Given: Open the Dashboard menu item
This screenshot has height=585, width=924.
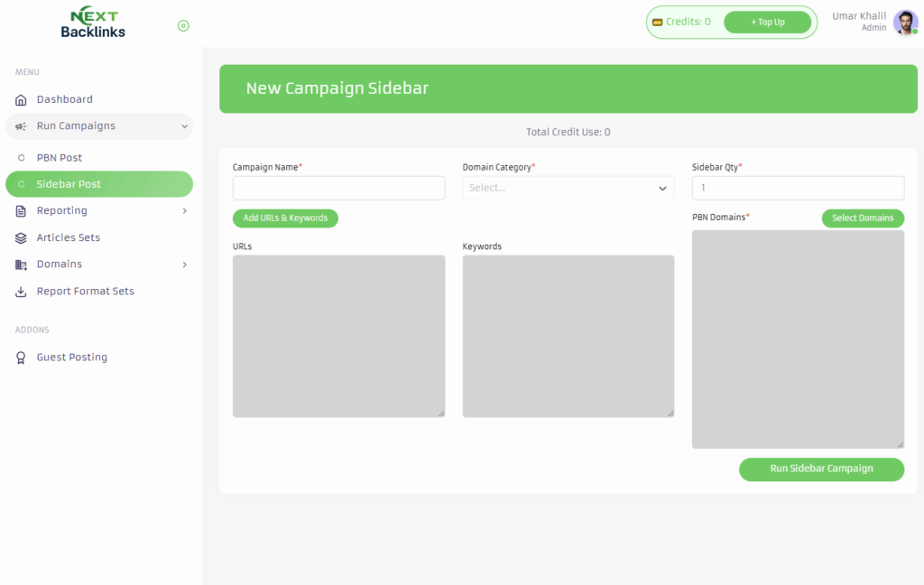Looking at the screenshot, I should click(x=99, y=99).
